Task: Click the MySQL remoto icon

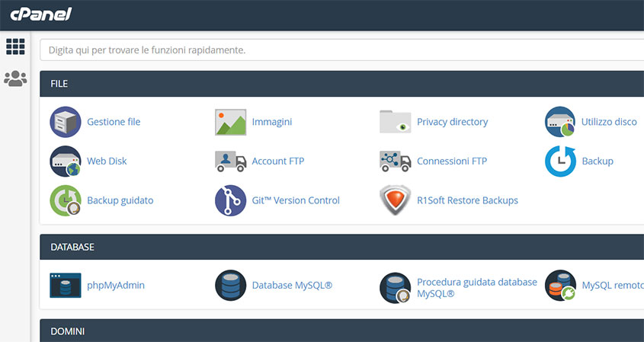Action: 560,286
